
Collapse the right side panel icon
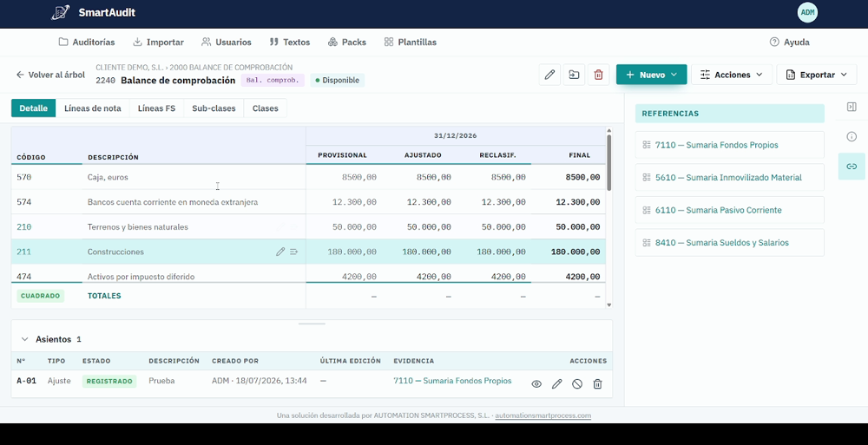[852, 107]
